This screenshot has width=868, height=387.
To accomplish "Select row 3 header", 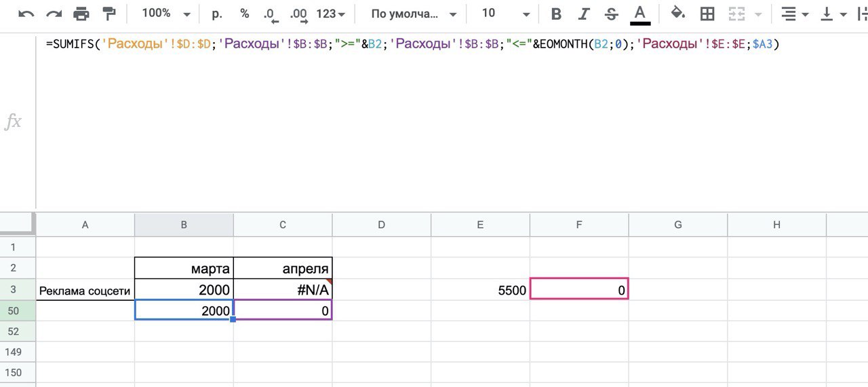I will click(18, 290).
